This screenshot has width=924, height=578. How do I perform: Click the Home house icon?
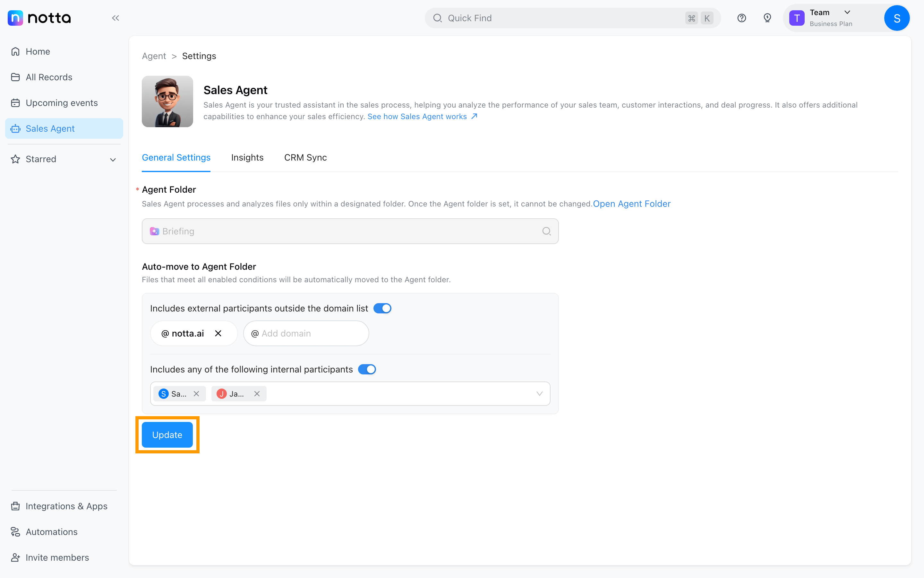15,51
